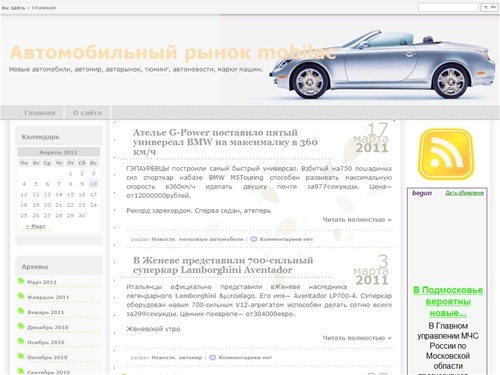Image resolution: width=500 pixels, height=375 pixels.
Task: Open the Главная menu item
Action: pos(40,113)
